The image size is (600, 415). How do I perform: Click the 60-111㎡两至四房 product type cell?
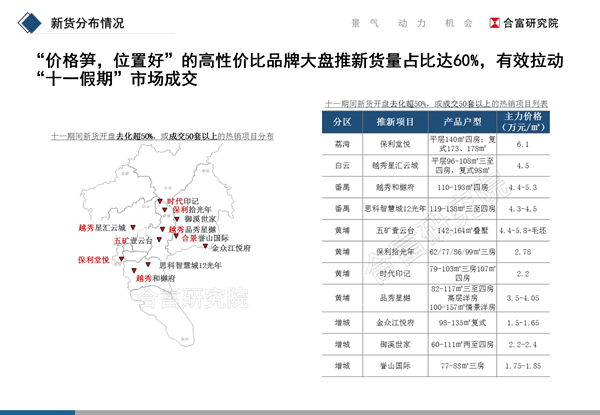click(462, 344)
